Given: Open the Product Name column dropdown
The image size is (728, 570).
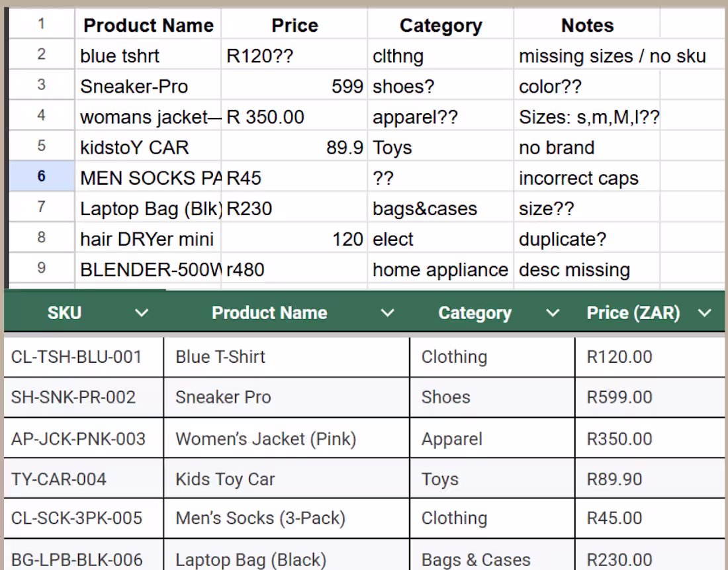Looking at the screenshot, I should pyautogui.click(x=387, y=312).
